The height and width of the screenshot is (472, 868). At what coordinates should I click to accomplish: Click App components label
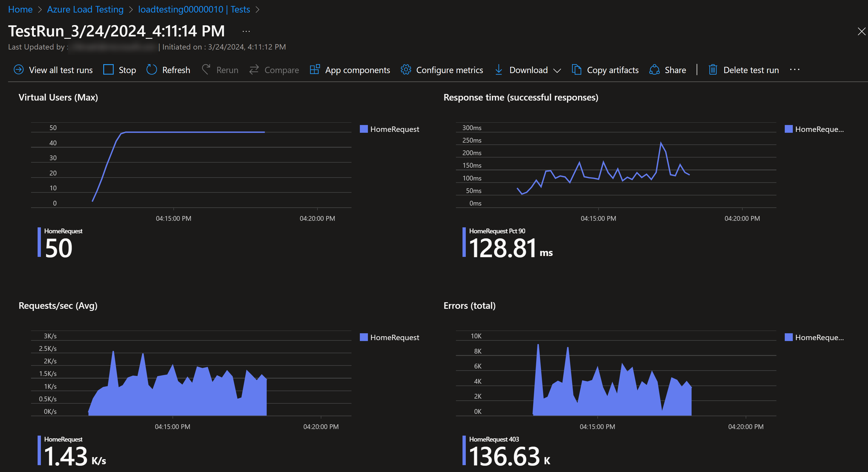pos(357,70)
